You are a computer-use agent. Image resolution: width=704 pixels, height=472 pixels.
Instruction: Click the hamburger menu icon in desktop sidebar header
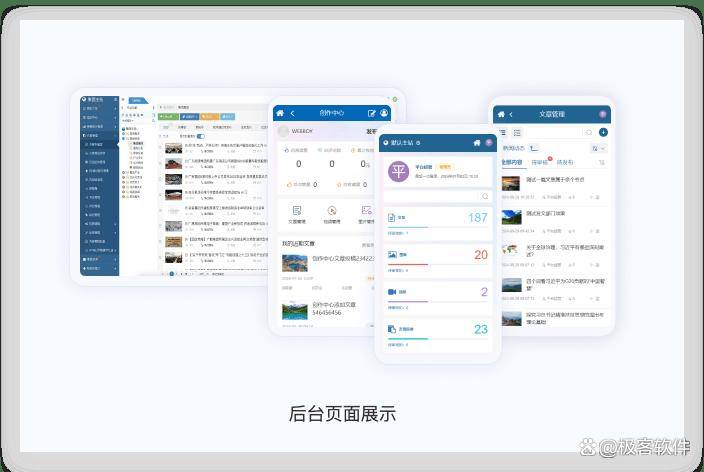pos(115,99)
